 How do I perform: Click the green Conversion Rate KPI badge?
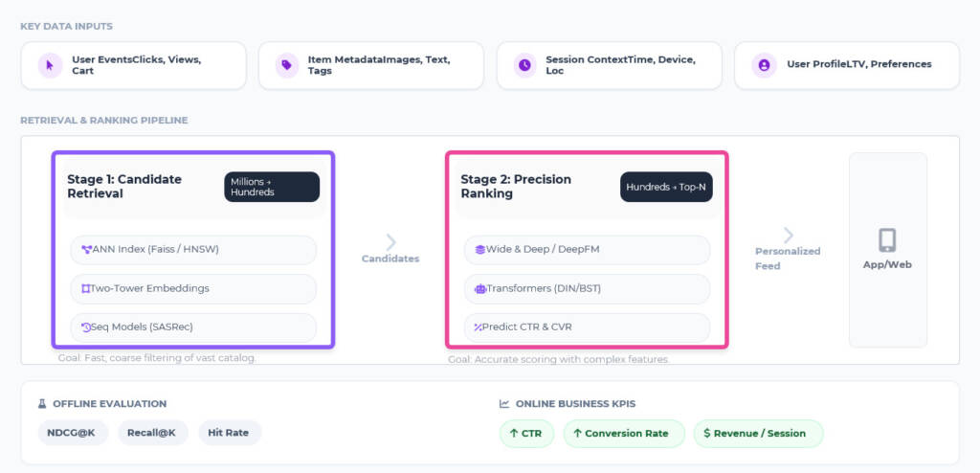(623, 434)
